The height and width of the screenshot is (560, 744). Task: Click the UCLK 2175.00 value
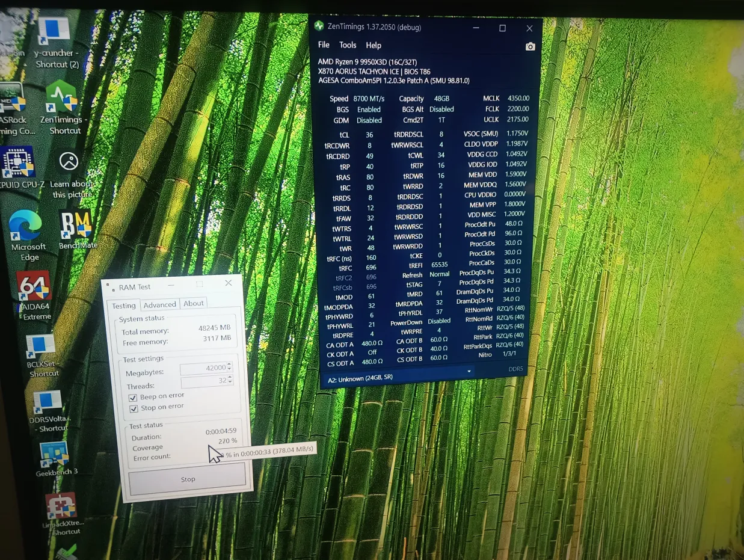pyautogui.click(x=518, y=119)
